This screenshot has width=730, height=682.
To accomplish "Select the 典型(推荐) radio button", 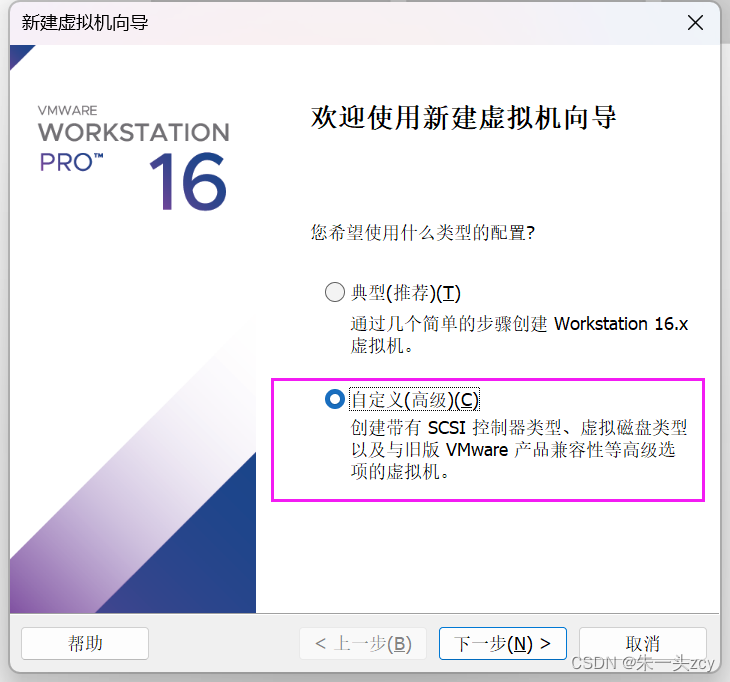I will click(x=335, y=292).
